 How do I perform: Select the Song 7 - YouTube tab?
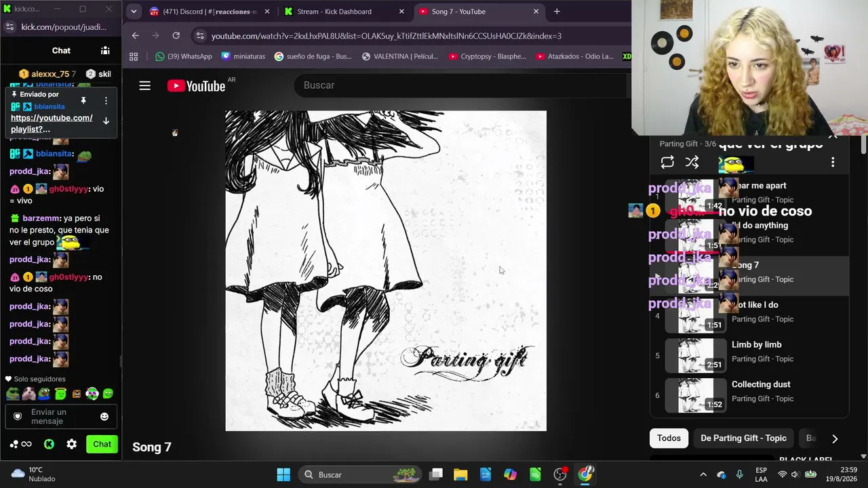[478, 12]
